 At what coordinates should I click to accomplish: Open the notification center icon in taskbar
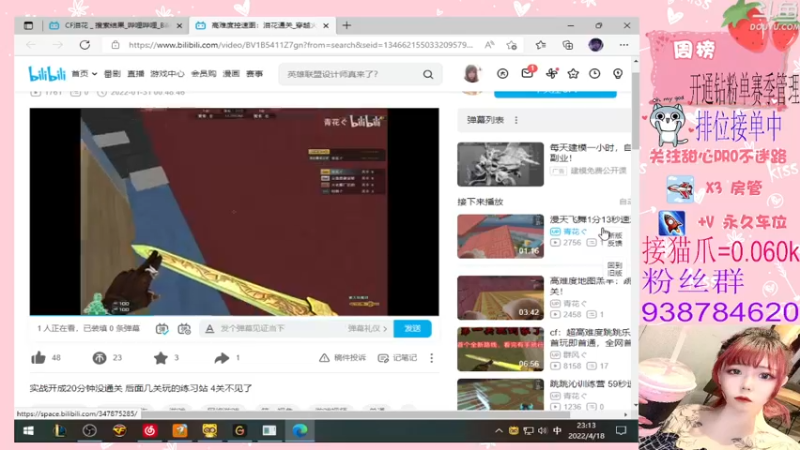(x=621, y=431)
